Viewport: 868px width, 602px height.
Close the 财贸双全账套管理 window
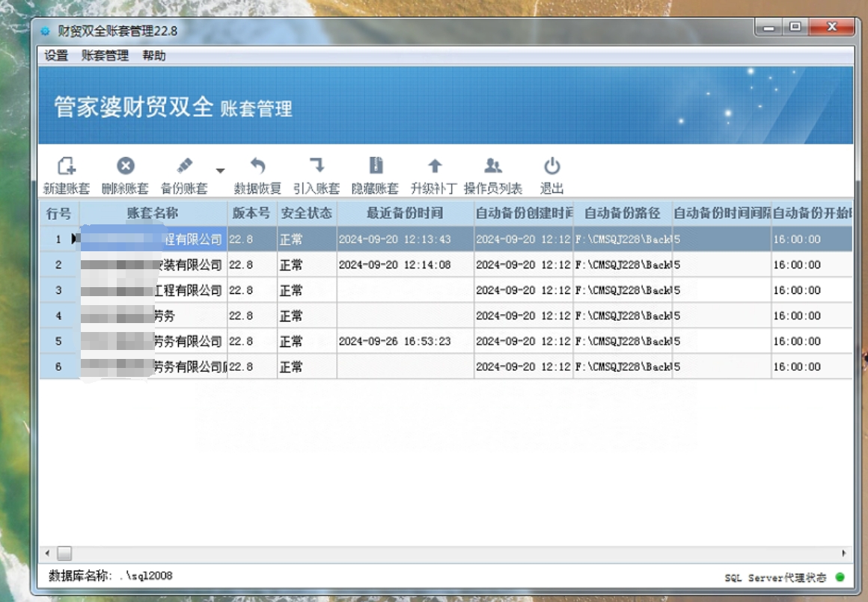tap(831, 27)
